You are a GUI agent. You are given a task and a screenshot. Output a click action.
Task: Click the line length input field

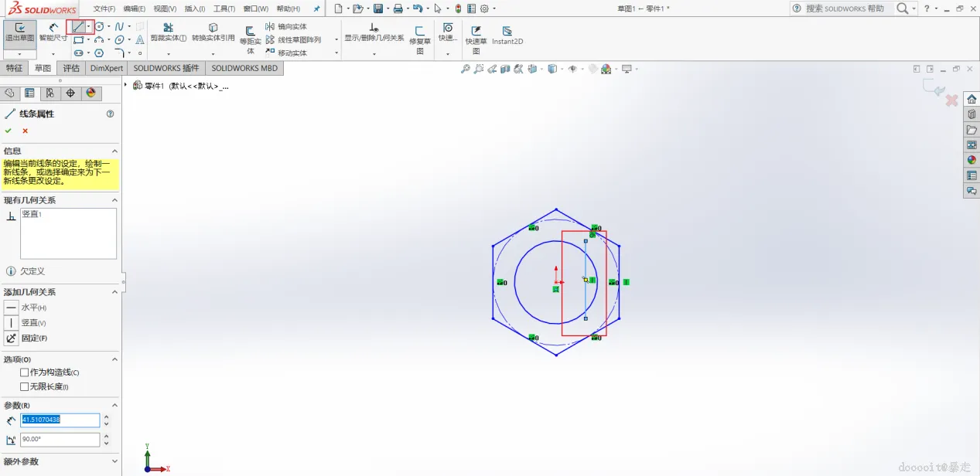pyautogui.click(x=60, y=420)
